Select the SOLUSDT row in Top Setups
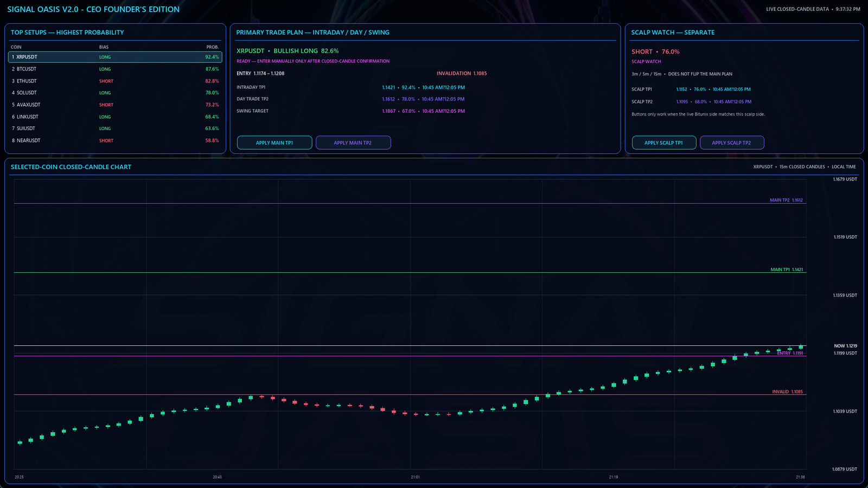The width and height of the screenshot is (868, 488). pos(115,93)
